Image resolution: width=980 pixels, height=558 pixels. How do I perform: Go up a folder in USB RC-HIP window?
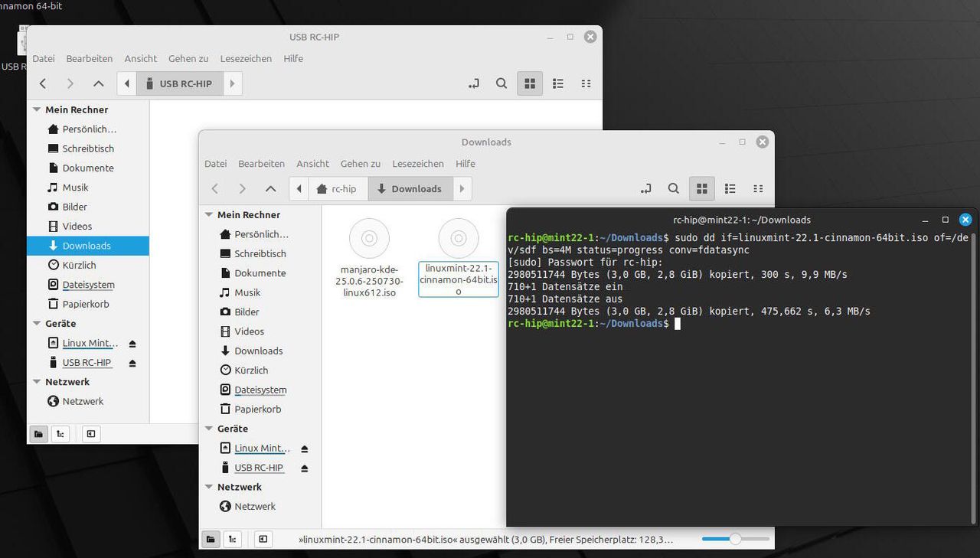tap(98, 83)
